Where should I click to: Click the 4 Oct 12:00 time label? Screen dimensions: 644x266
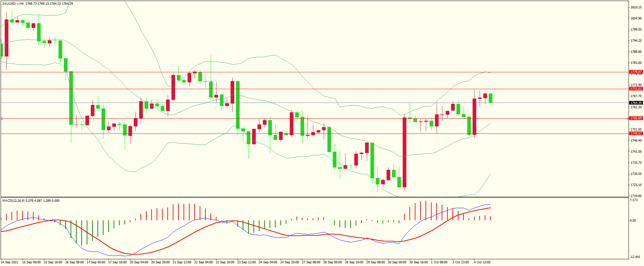coord(482,262)
